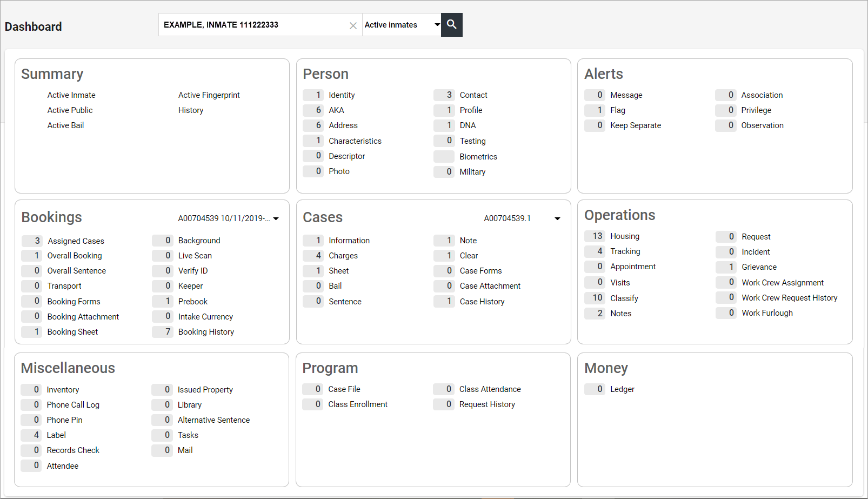Expand the Cases number dropdown
Image resolution: width=868 pixels, height=499 pixels.
coord(522,218)
